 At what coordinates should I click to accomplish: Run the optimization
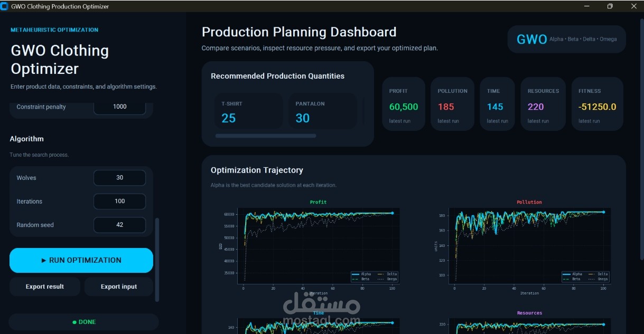tap(81, 260)
